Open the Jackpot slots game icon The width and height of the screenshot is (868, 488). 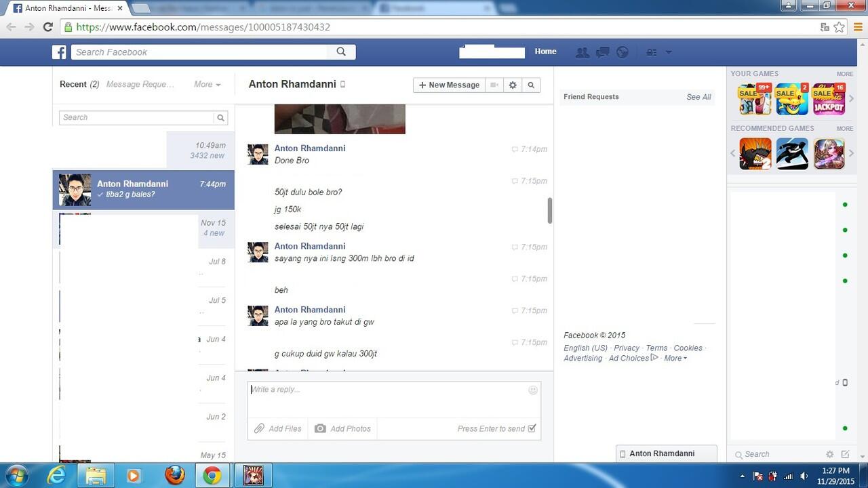[829, 99]
